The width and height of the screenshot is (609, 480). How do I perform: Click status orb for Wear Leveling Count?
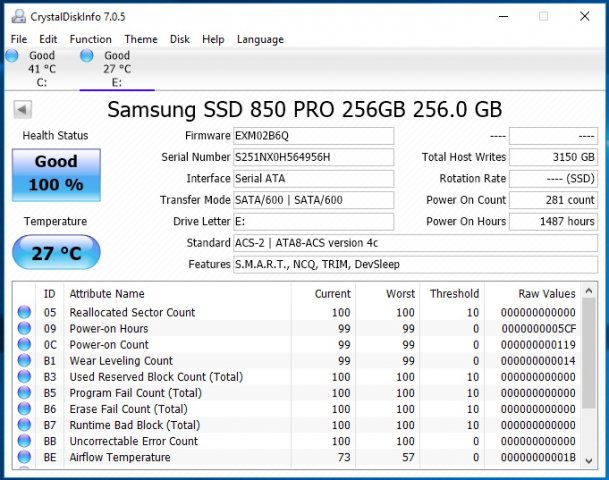pos(24,361)
